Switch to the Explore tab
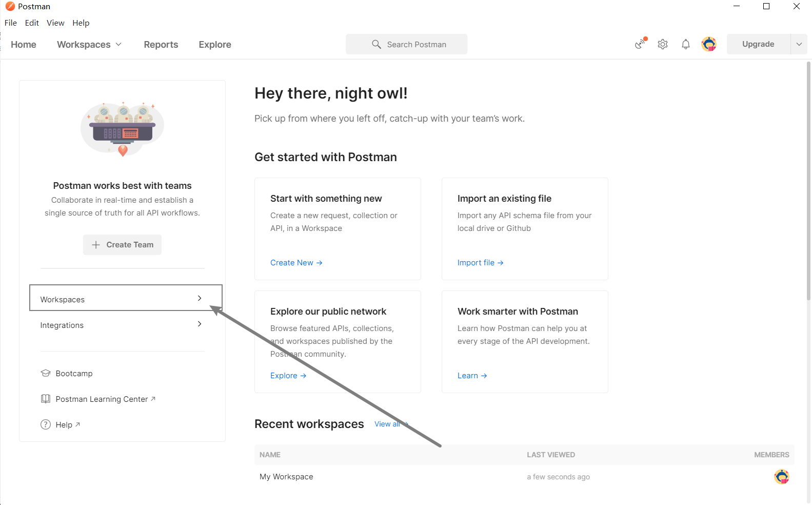This screenshot has width=812, height=505. 215,45
